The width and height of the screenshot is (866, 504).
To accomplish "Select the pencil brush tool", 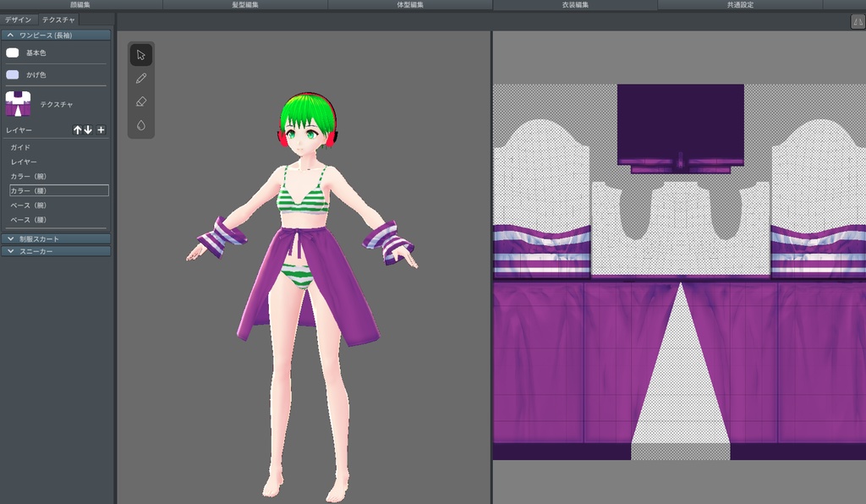I will tap(141, 79).
